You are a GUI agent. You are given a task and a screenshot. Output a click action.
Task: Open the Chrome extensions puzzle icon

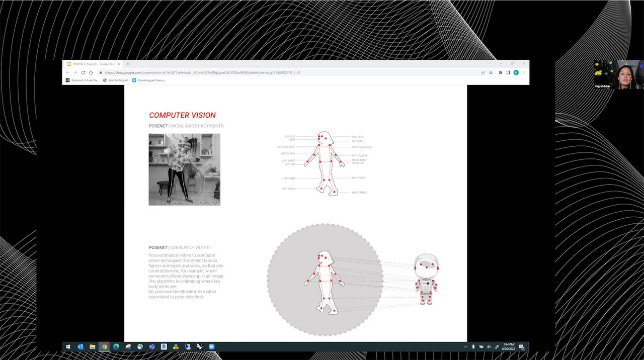500,72
